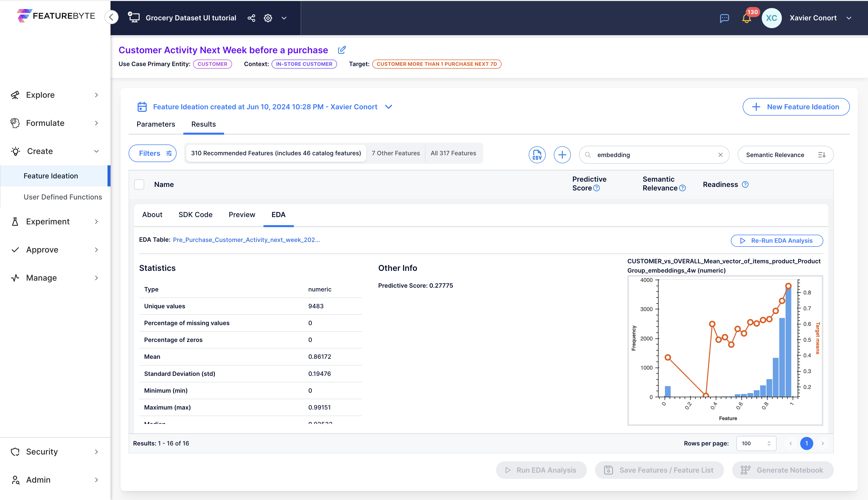This screenshot has width=868, height=500.
Task: Show Readiness help tooltip icon
Action: click(745, 184)
